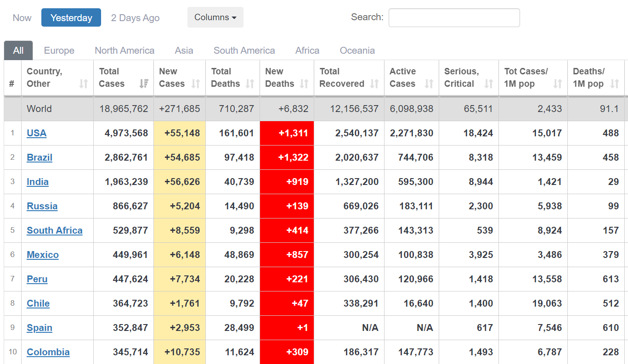The height and width of the screenshot is (364, 628).
Task: Click the Deaths/1M pop sort arrows
Action: tap(615, 84)
